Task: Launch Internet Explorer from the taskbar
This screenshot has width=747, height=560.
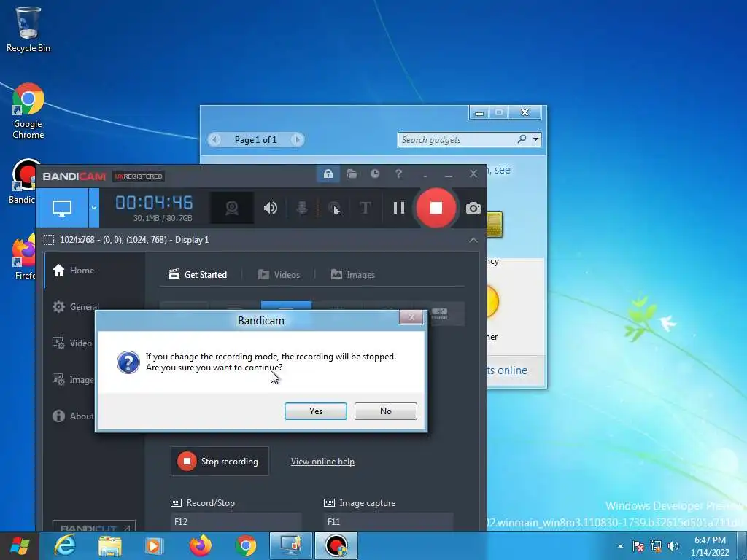Action: [x=65, y=545]
